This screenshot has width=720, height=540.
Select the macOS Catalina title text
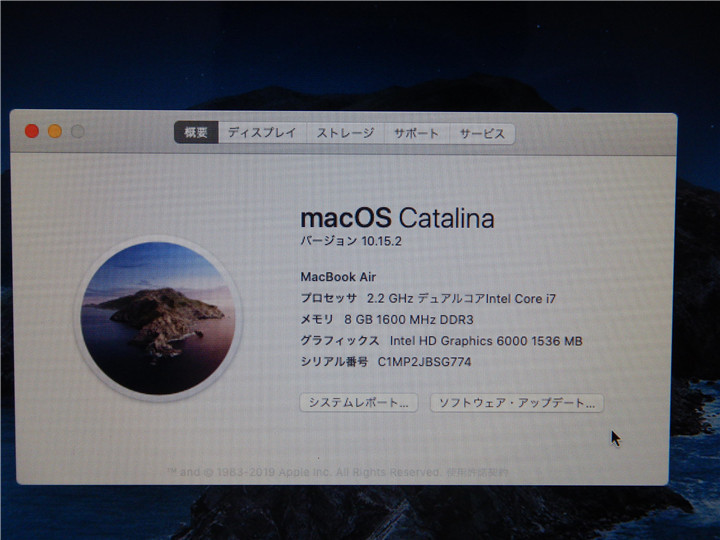tap(397, 218)
